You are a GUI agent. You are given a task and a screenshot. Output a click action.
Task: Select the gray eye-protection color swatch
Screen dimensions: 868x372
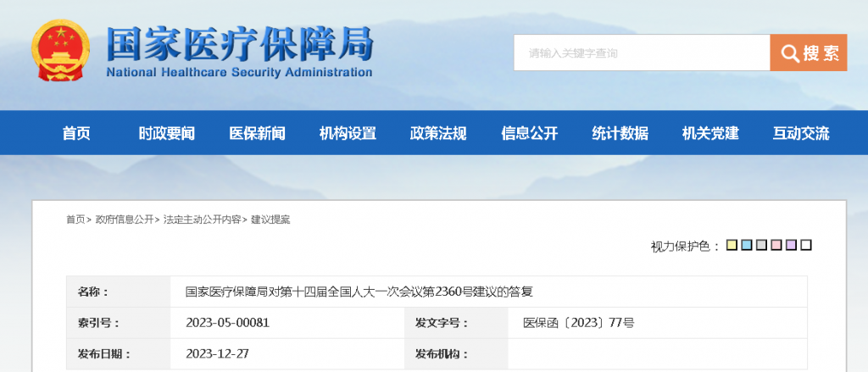(762, 245)
